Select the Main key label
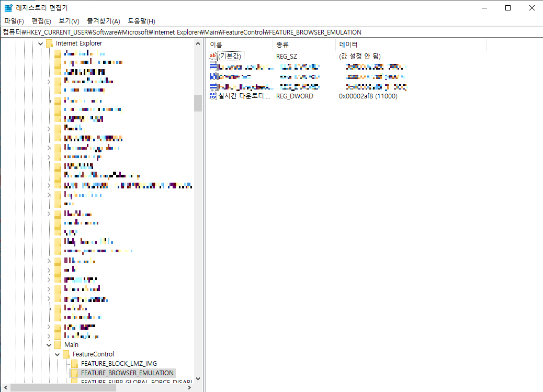The image size is (543, 392). click(71, 345)
